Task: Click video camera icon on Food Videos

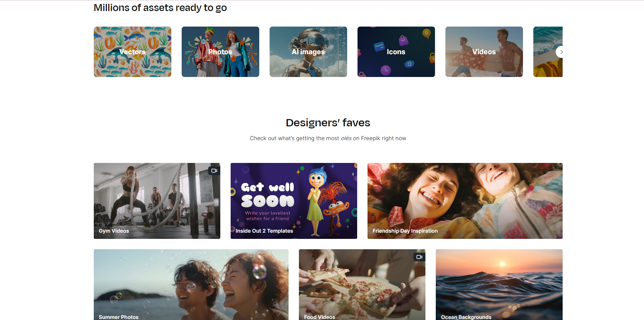Action: pos(419,257)
